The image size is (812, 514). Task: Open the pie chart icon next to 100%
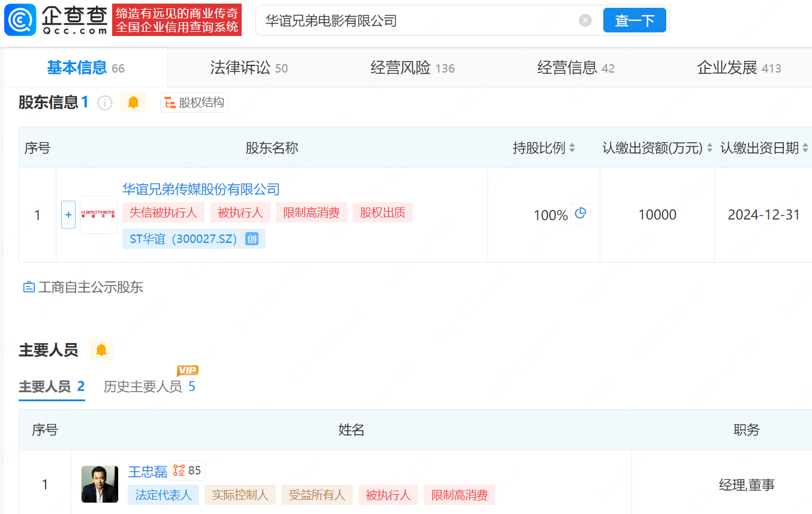(x=581, y=214)
